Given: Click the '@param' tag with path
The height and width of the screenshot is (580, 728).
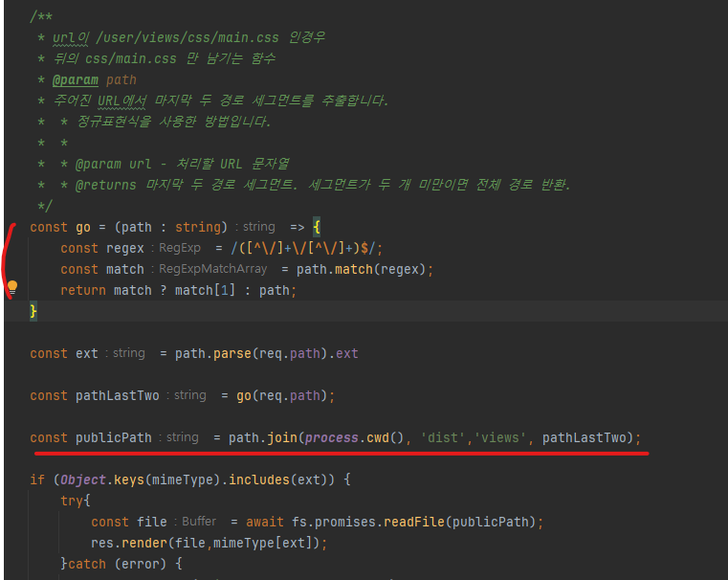Looking at the screenshot, I should [76, 79].
